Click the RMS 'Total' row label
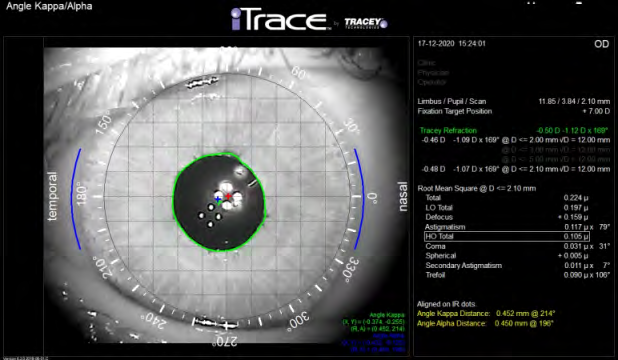Viewport: 618px width, 360px height. tap(433, 198)
